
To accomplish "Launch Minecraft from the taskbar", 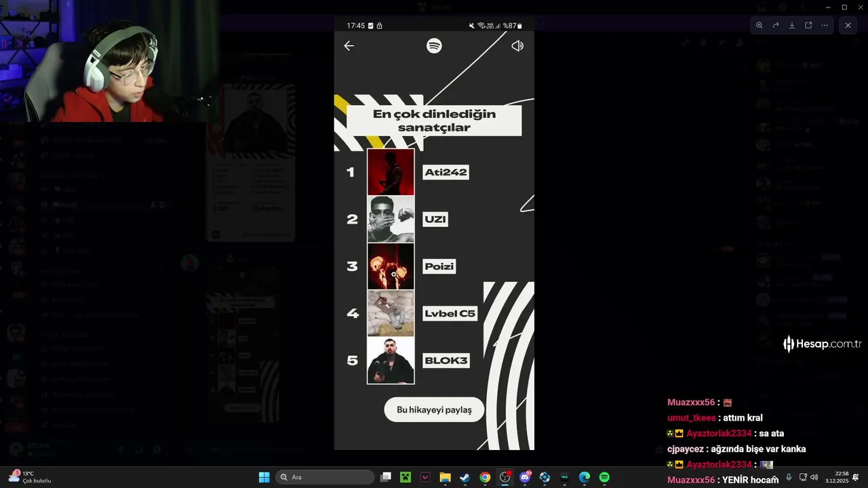I will point(406,477).
